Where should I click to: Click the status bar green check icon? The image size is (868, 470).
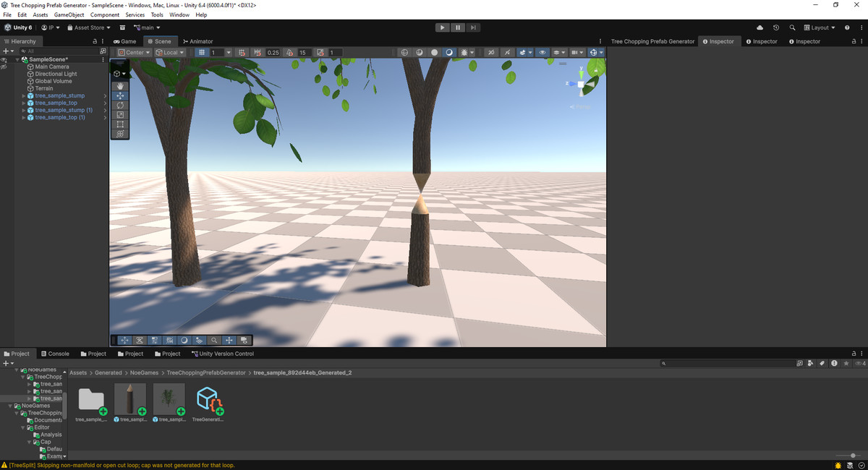pos(861,465)
